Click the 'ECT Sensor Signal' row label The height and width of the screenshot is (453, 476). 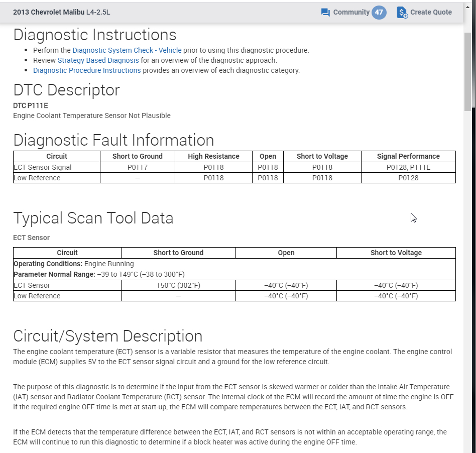[x=43, y=167]
